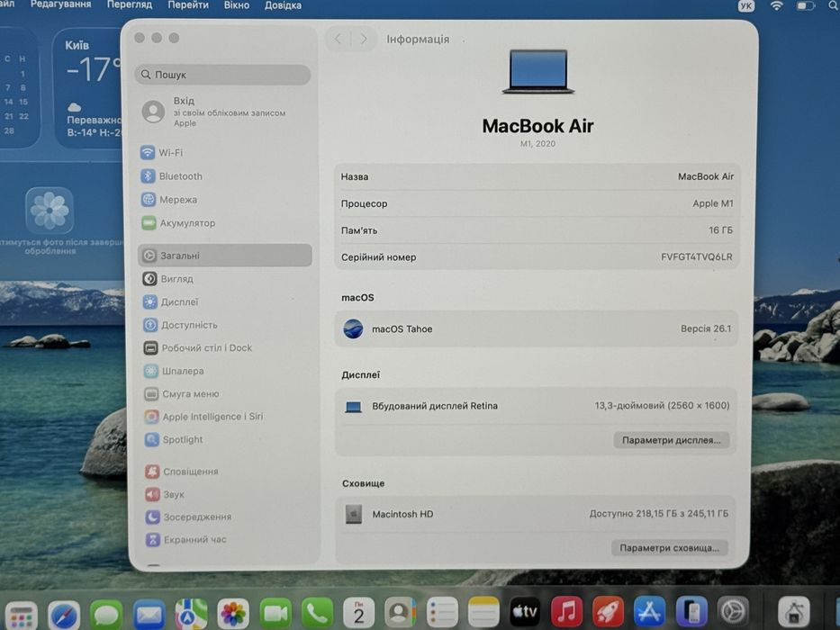Click the Вбудований дисплей Retina row

(537, 406)
